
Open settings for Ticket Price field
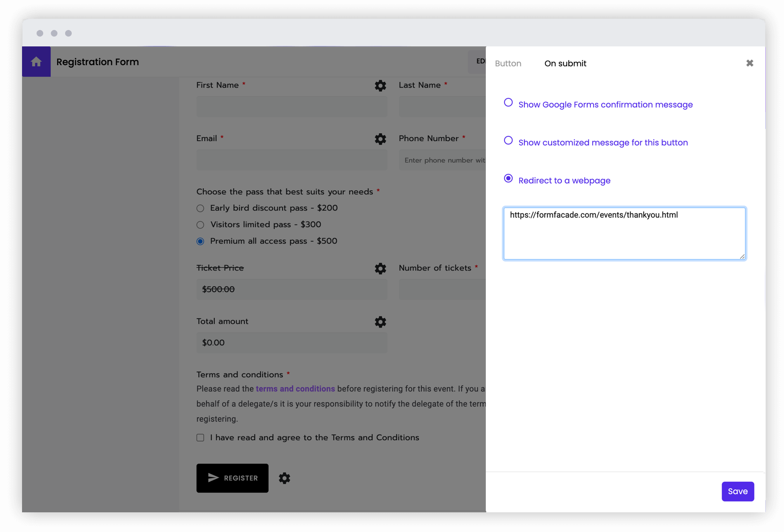click(x=380, y=269)
